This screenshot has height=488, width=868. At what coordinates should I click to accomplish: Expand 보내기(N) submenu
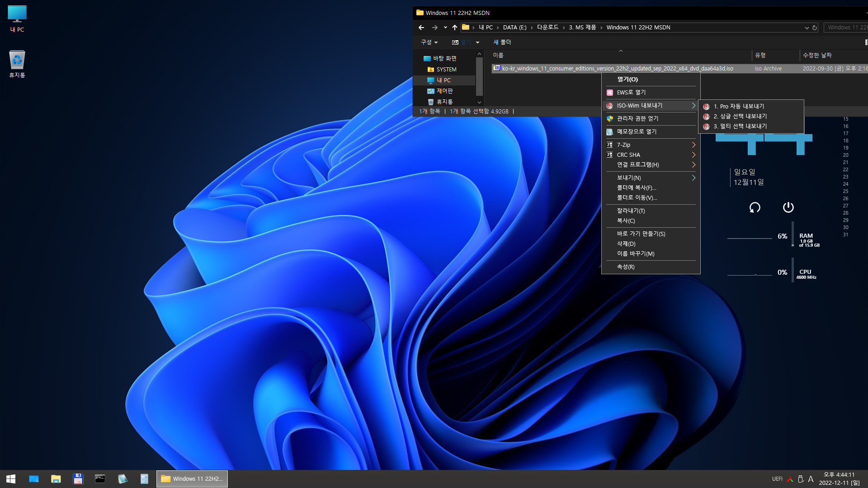click(651, 178)
